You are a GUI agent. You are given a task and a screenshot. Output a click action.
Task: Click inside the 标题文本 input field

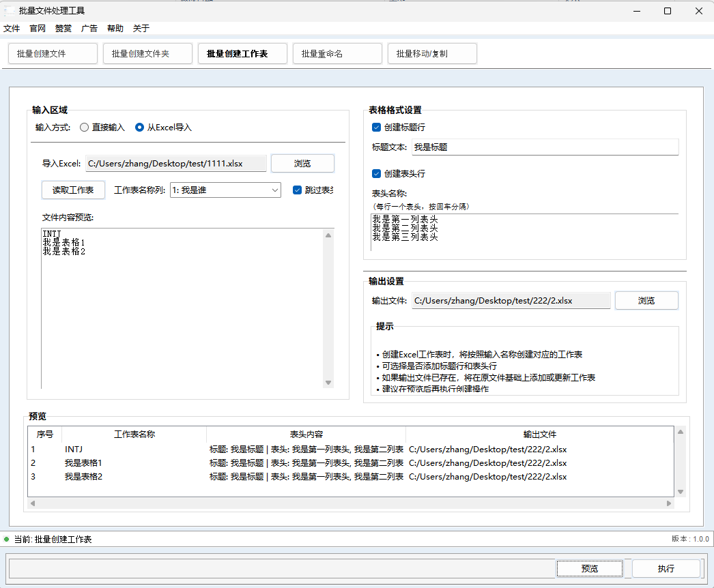coord(545,147)
